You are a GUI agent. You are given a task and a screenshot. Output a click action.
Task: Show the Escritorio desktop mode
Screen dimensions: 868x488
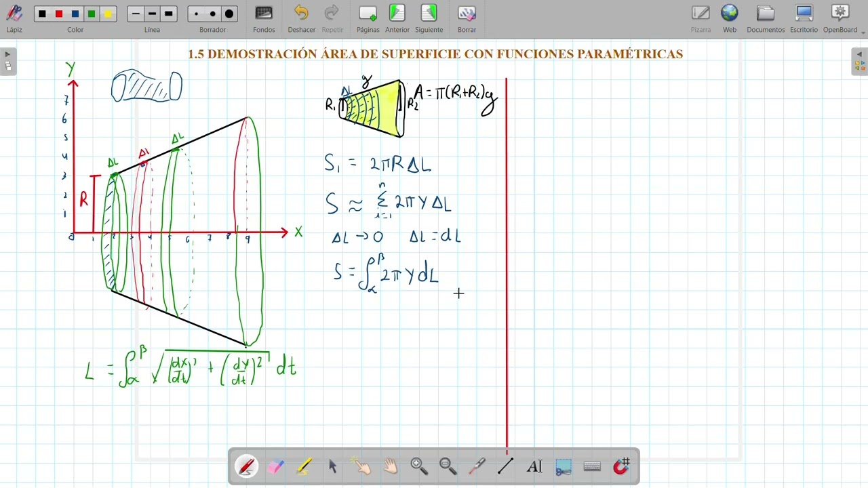coord(804,18)
